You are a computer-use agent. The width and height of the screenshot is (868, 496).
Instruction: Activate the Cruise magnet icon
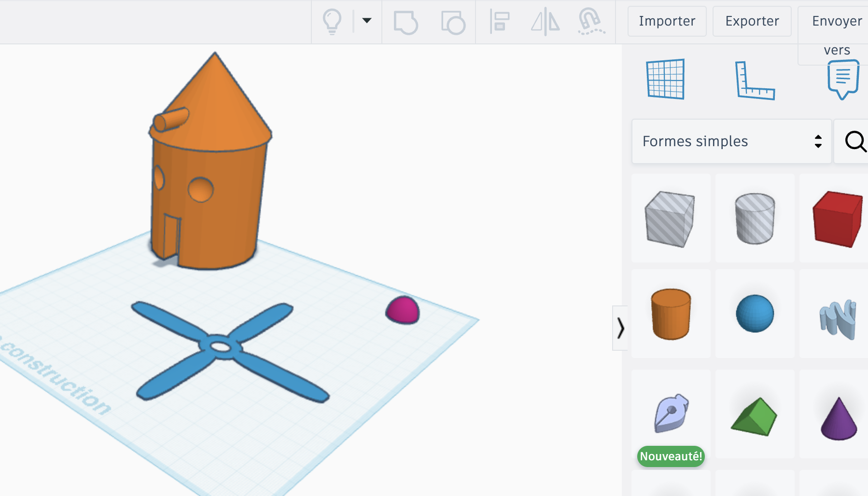591,22
